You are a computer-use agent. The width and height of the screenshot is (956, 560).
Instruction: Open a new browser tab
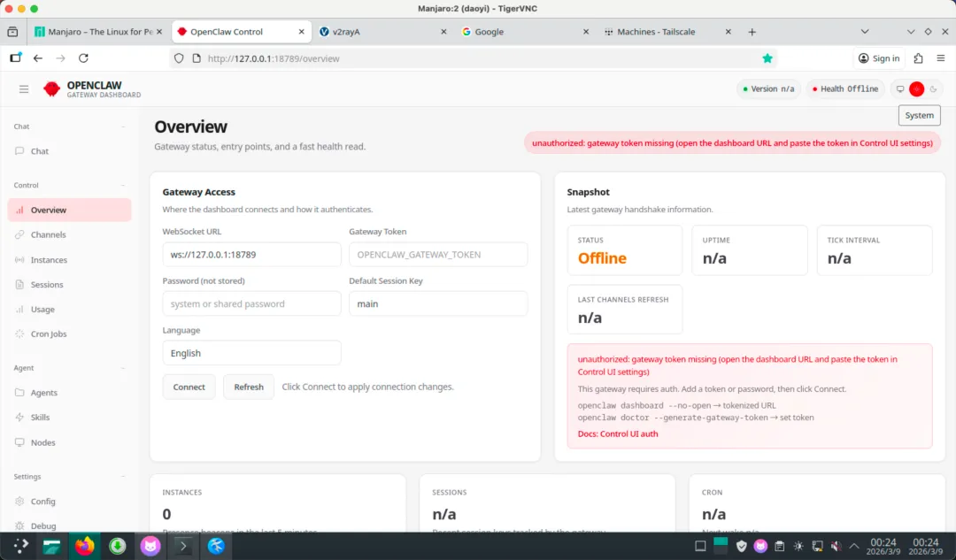[x=752, y=32]
